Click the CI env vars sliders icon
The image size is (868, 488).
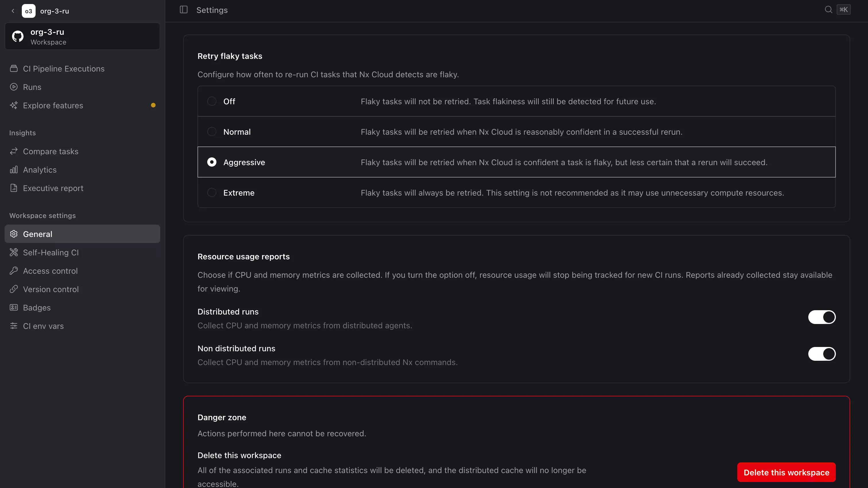click(x=14, y=326)
